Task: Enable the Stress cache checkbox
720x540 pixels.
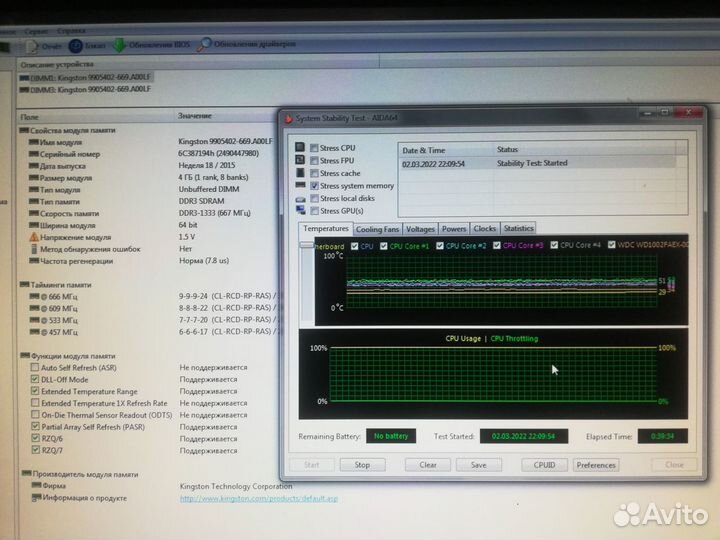Action: tap(314, 173)
